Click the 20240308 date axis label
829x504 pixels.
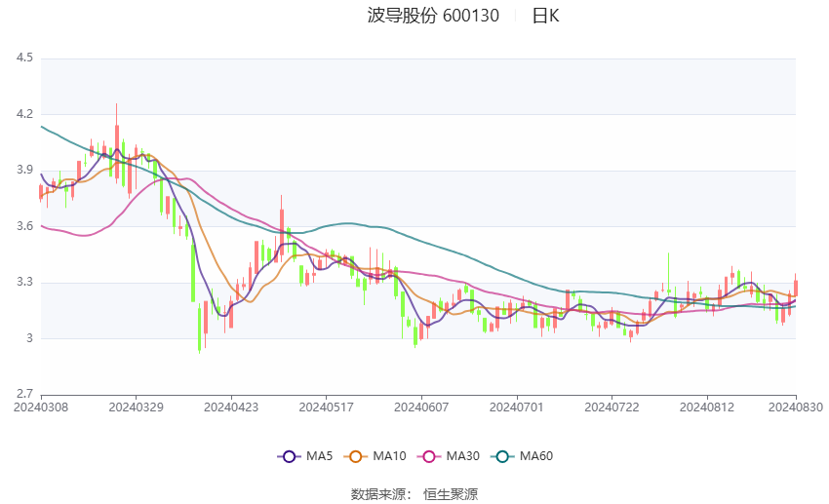pos(41,406)
